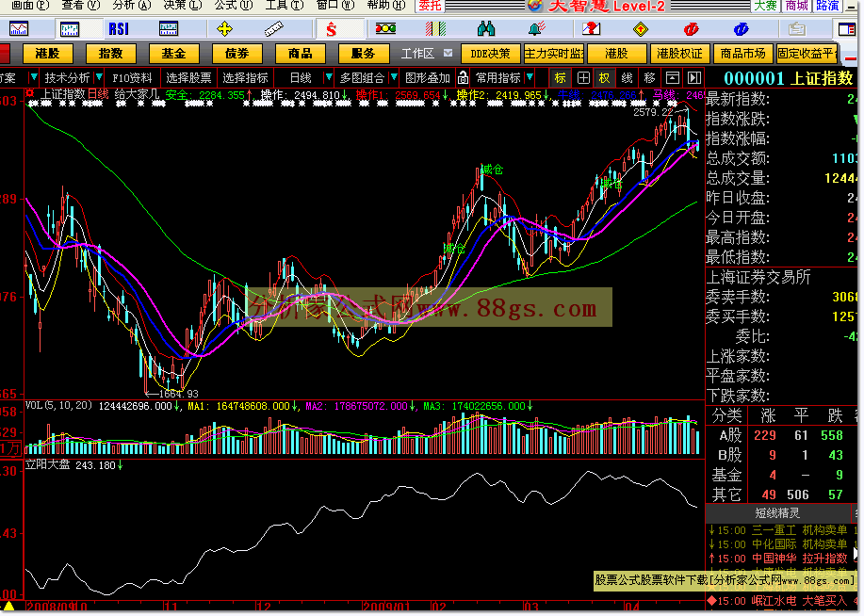Image resolution: width=864 pixels, height=616 pixels.
Task: Pick the ruler measurement tool
Action: [x=273, y=28]
